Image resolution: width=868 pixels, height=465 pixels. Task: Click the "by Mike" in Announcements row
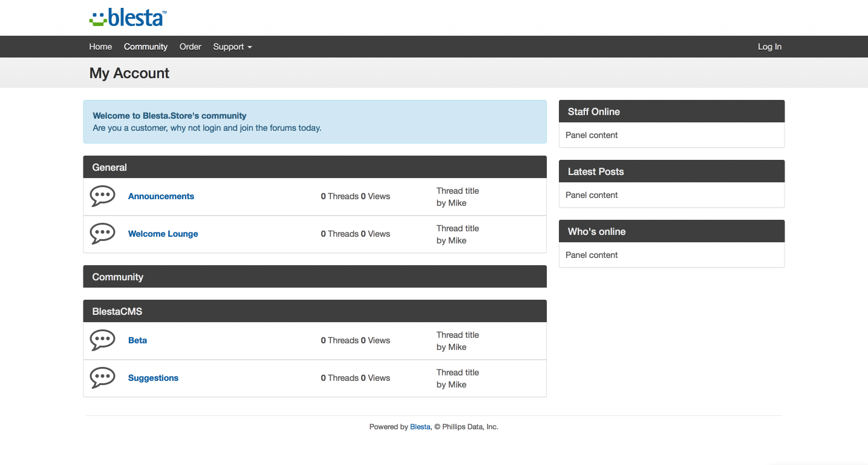coord(451,203)
